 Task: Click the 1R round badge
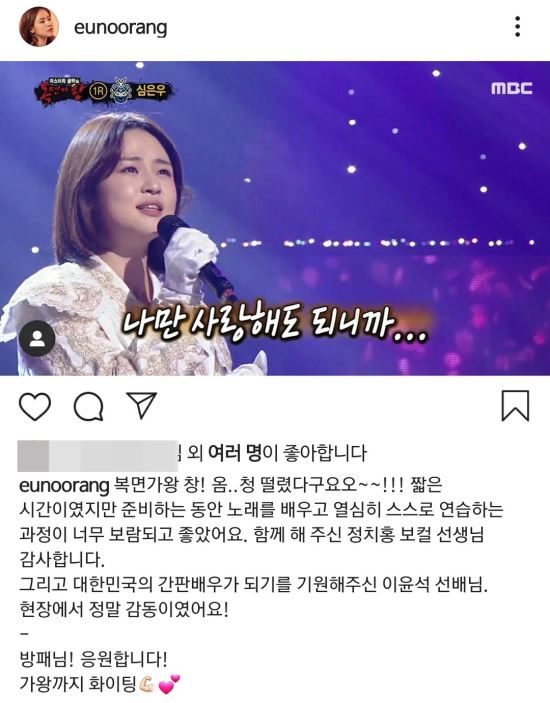[98, 91]
